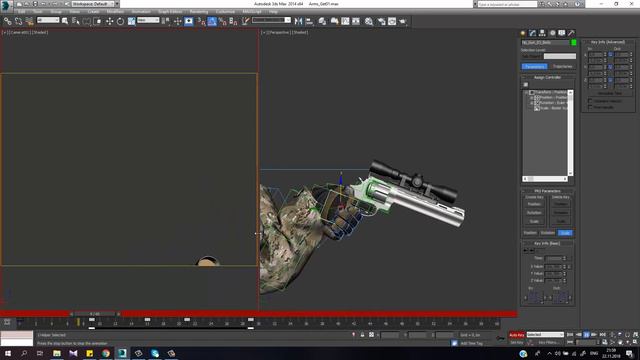Open the Animation menu
Screen dimensions: 640x360
pos(141,12)
